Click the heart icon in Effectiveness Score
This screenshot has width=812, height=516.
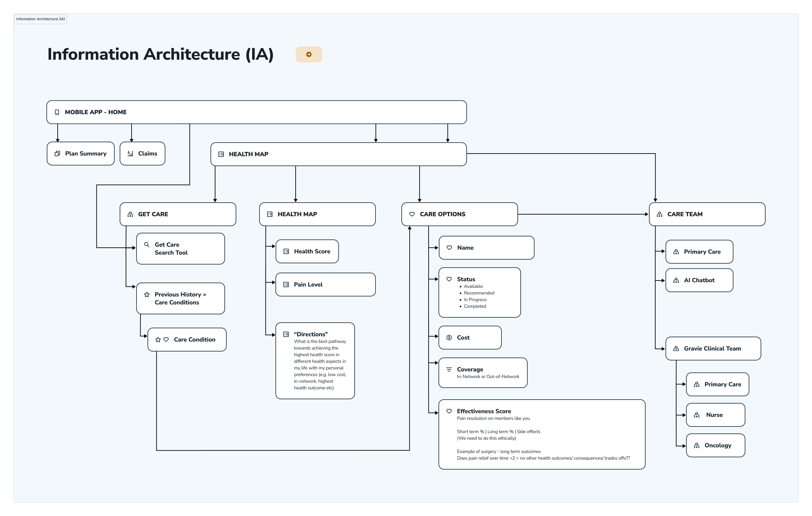pos(449,411)
